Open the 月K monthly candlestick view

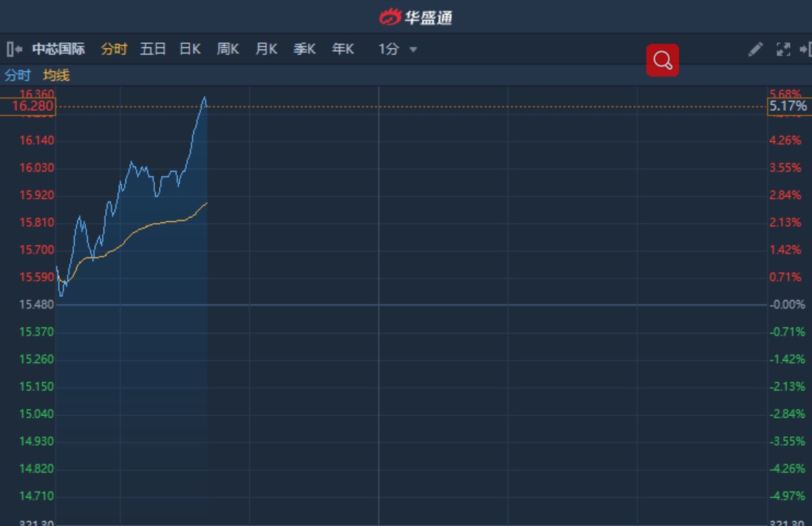point(266,50)
